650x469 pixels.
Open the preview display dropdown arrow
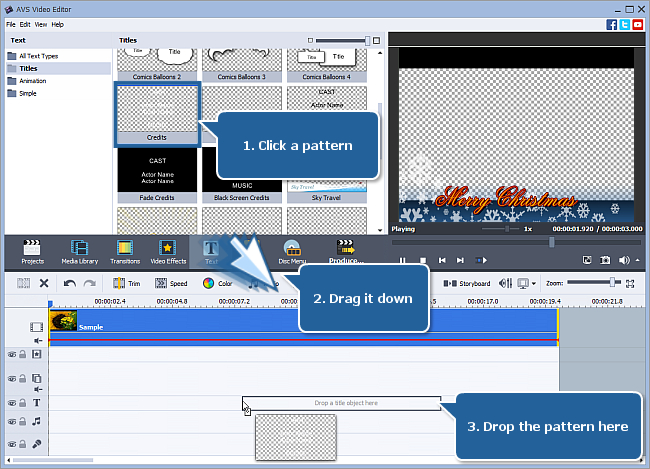[534, 284]
